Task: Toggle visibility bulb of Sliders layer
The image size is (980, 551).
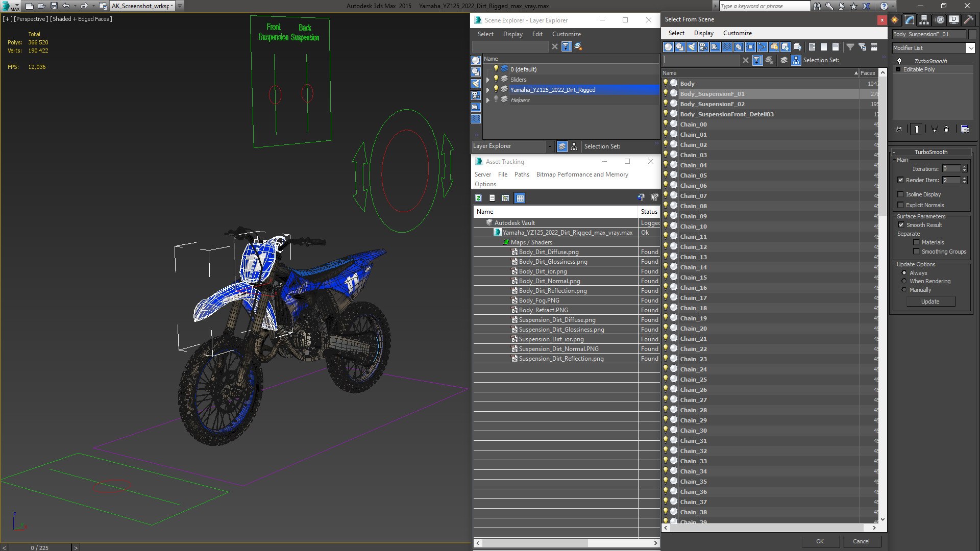Action: pyautogui.click(x=496, y=79)
